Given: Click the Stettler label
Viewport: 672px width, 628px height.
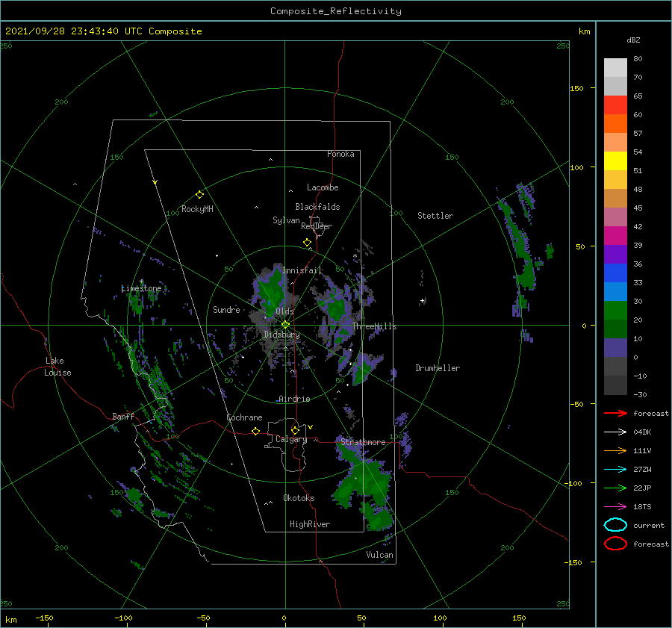Looking at the screenshot, I should coord(435,216).
